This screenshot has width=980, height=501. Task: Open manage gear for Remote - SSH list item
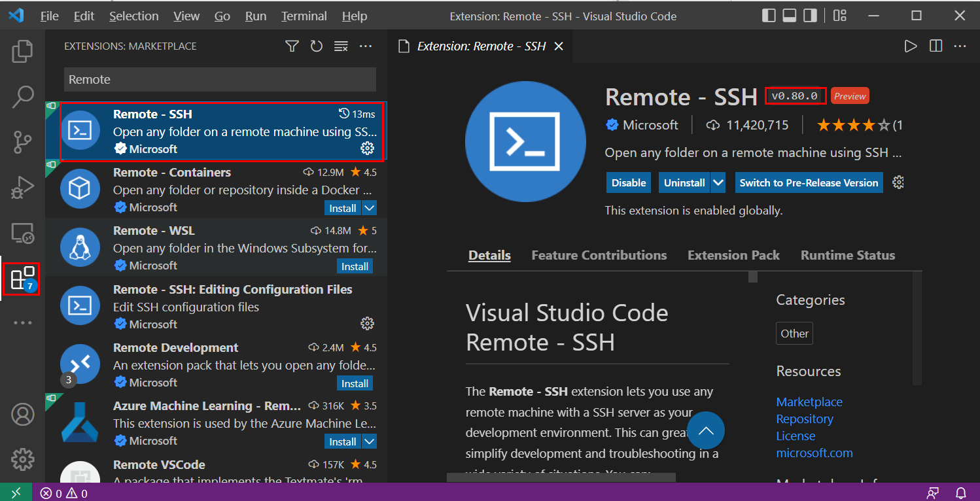[x=367, y=148]
